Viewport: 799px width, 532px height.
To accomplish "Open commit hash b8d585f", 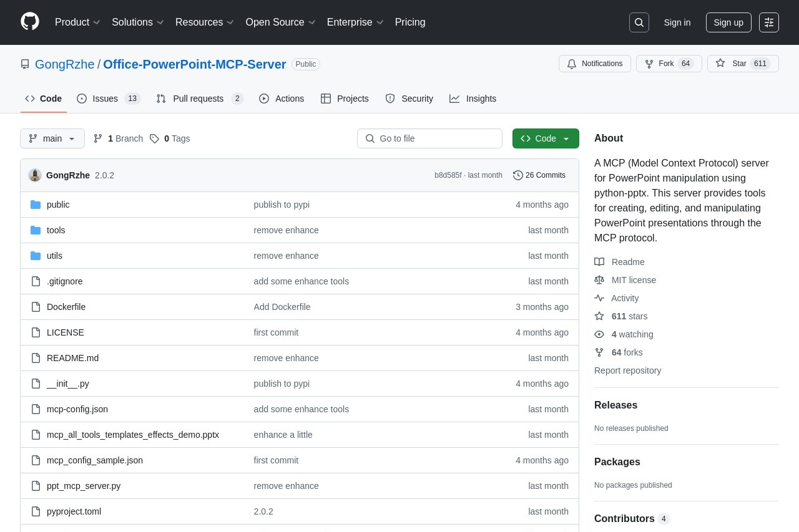I will (x=448, y=175).
